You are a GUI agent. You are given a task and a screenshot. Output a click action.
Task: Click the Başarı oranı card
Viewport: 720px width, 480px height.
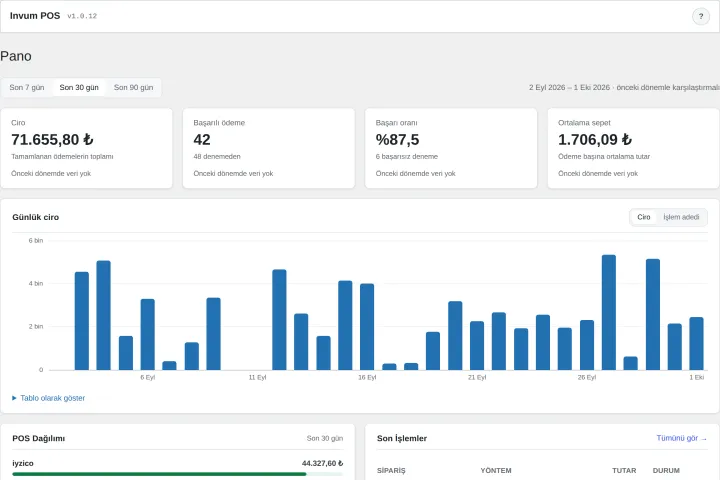tap(451, 148)
